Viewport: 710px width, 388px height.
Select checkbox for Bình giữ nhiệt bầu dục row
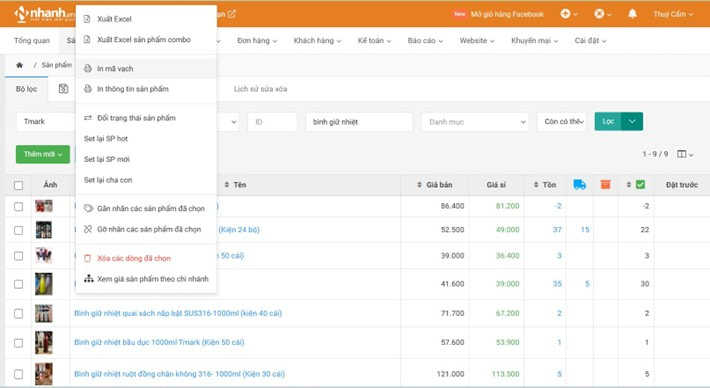(19, 343)
